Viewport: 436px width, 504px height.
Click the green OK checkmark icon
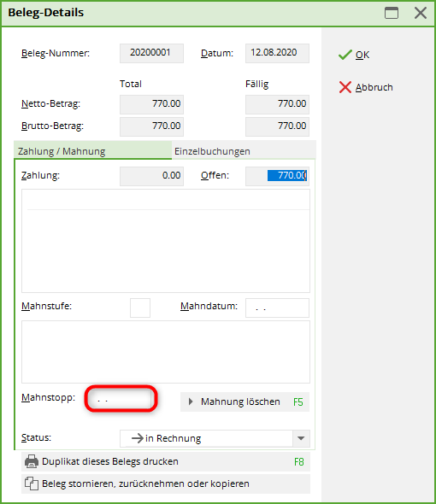(x=345, y=55)
